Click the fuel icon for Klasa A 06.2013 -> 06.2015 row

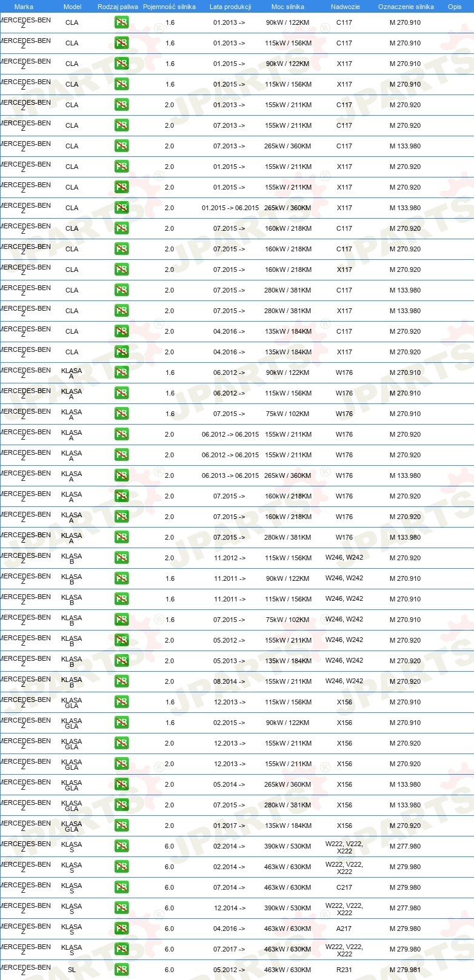click(121, 475)
